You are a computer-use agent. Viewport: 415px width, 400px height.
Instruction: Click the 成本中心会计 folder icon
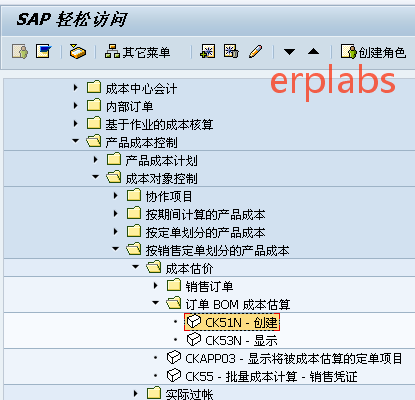(94, 87)
